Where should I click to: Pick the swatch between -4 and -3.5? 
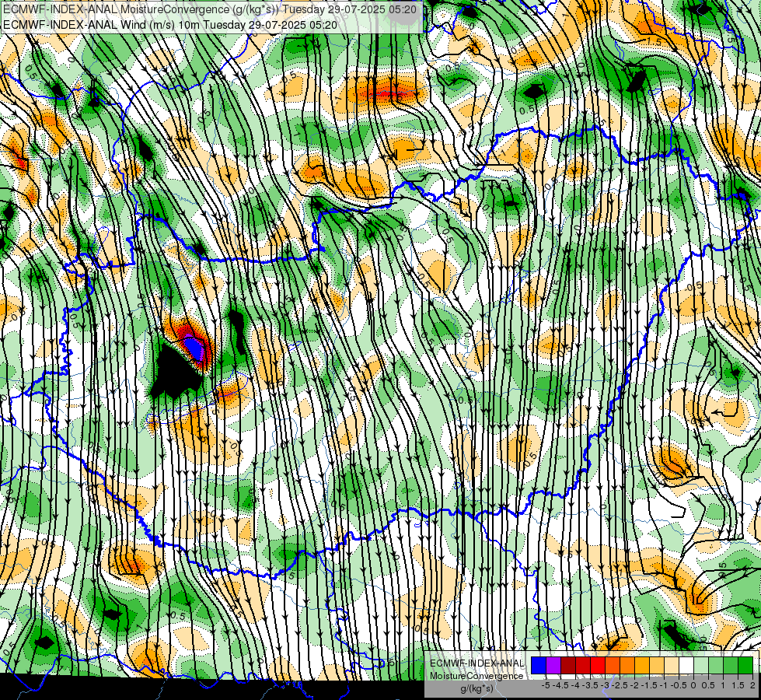click(x=583, y=665)
